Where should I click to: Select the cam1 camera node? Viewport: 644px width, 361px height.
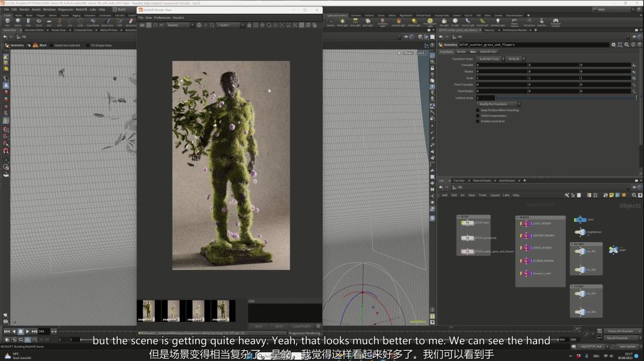click(580, 219)
